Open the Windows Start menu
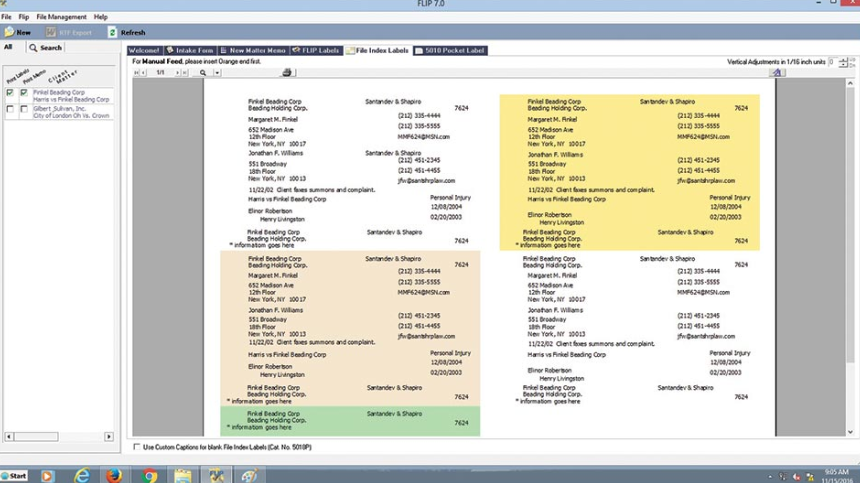Viewport: 860px width, 483px height. 14,475
